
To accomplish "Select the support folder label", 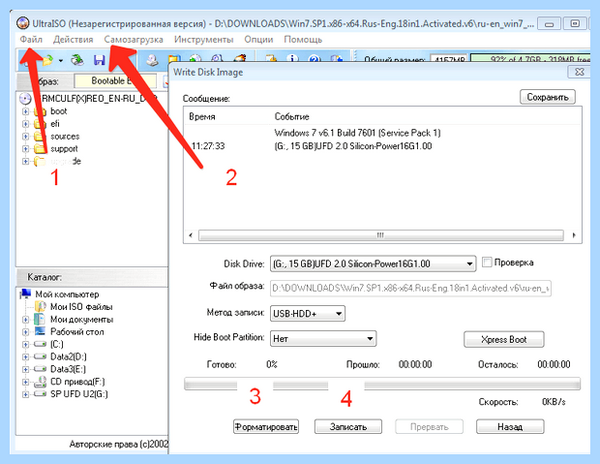I will pyautogui.click(x=64, y=149).
